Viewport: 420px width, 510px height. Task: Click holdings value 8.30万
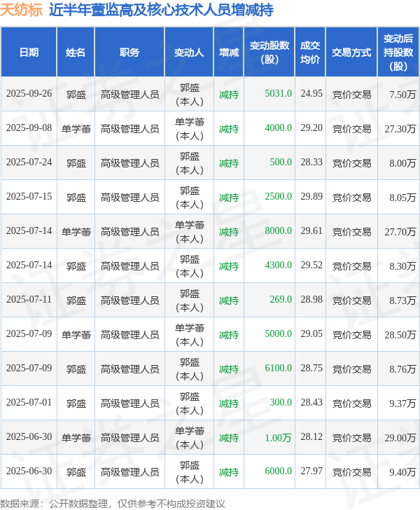(402, 266)
